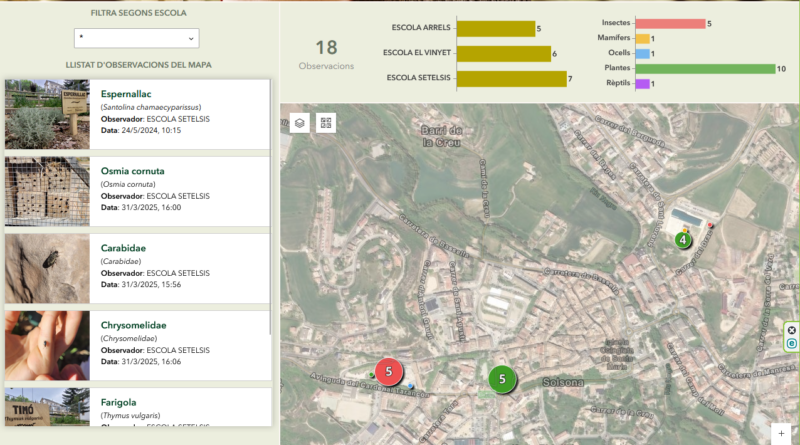Screen dimensions: 800x445
Task: Open the Espernallac observation title
Action: pos(126,94)
